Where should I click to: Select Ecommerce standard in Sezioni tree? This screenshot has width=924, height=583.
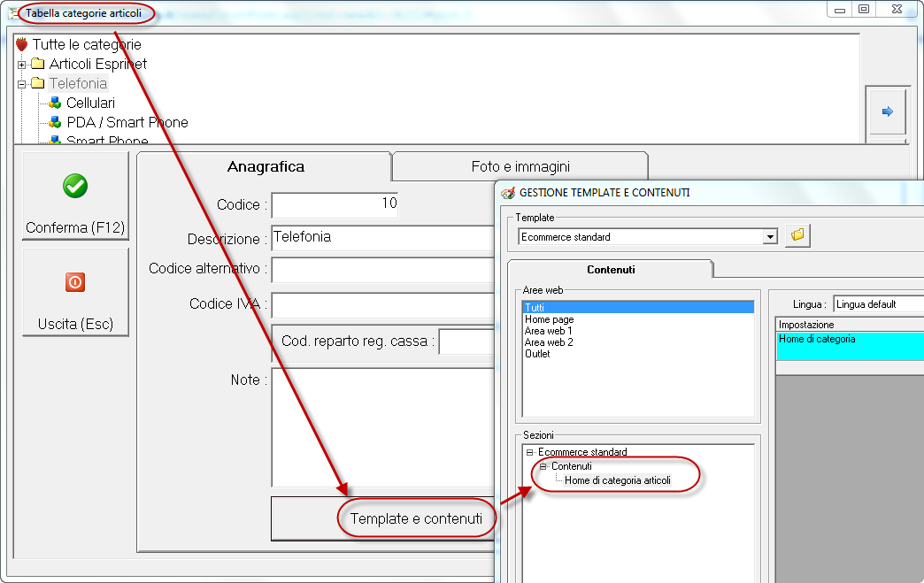pos(582,452)
